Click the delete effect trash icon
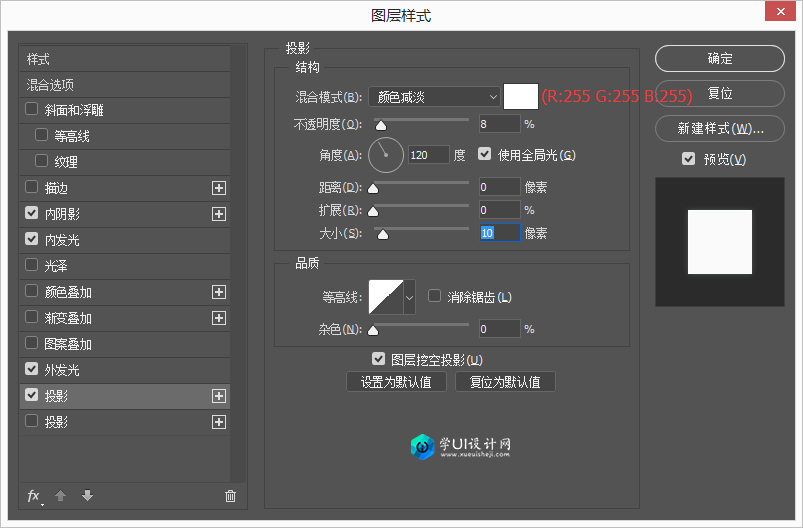 click(x=230, y=496)
